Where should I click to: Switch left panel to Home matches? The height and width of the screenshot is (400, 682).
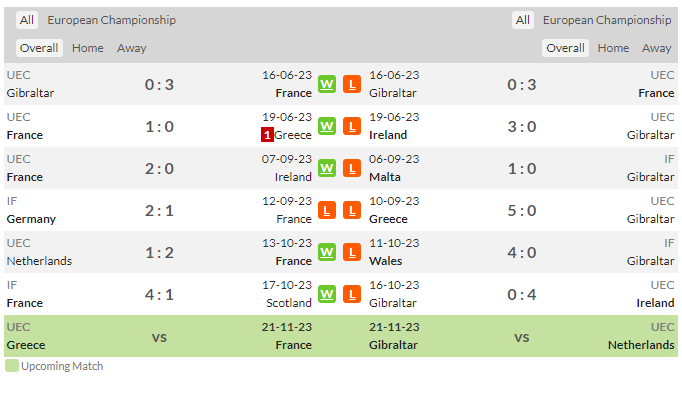[x=88, y=48]
